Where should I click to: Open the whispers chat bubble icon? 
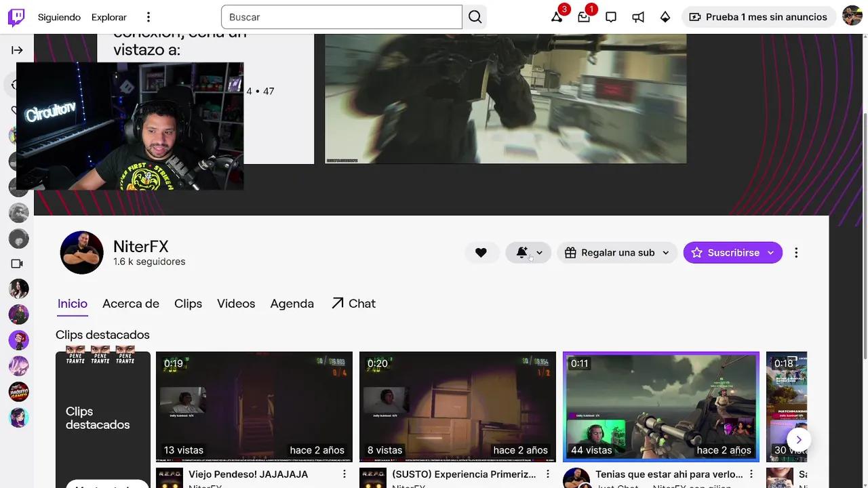click(611, 17)
